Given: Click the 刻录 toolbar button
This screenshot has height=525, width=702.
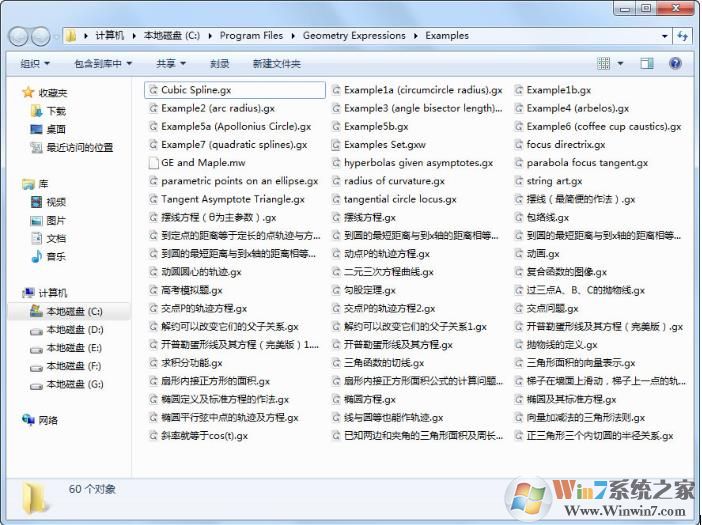Looking at the screenshot, I should point(219,64).
